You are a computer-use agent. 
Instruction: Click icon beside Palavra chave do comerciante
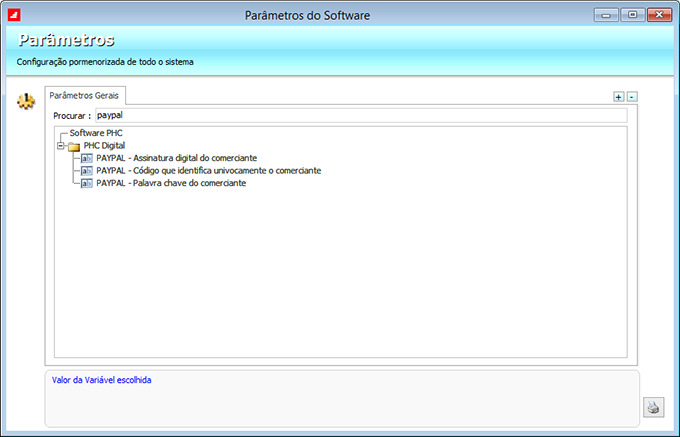click(x=87, y=183)
